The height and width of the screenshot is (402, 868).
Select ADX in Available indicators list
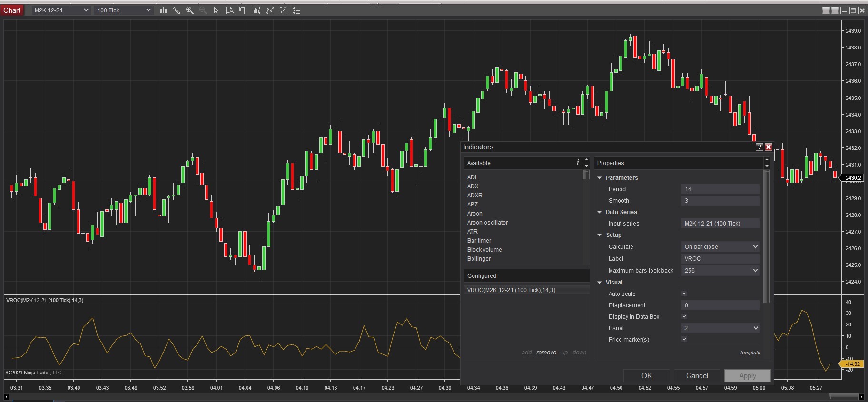(x=473, y=186)
